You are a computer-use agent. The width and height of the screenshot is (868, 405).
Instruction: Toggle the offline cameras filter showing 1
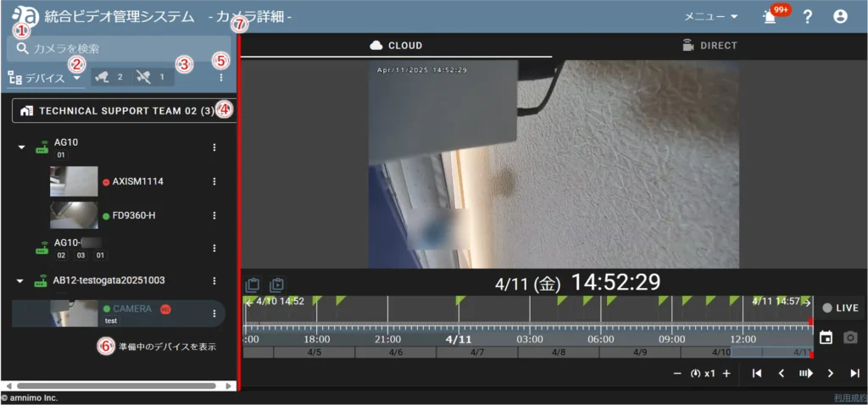tap(151, 77)
